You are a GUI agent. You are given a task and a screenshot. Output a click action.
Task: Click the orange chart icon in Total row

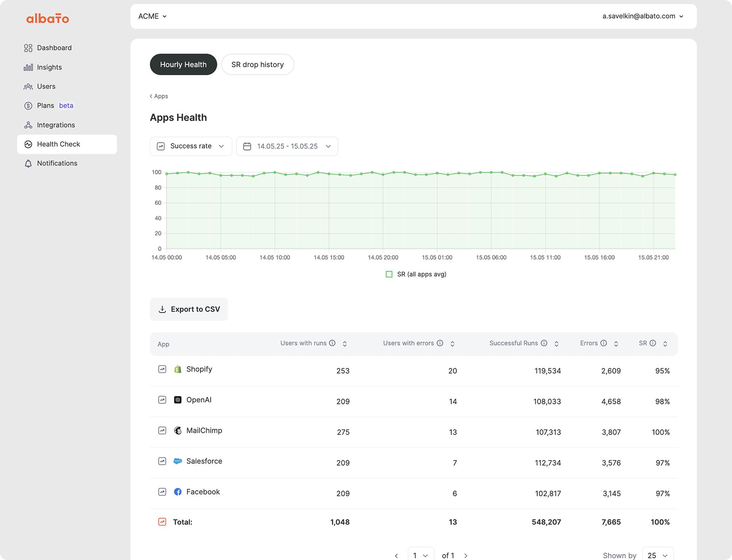click(x=162, y=522)
